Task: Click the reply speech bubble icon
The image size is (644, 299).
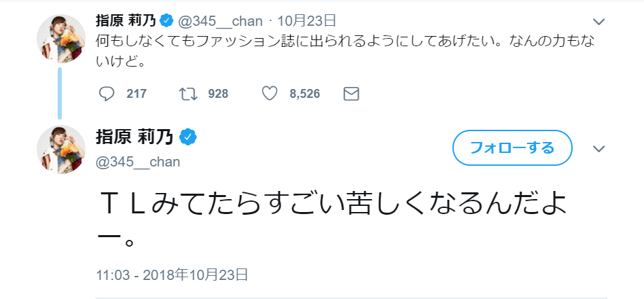Action: pos(107,94)
